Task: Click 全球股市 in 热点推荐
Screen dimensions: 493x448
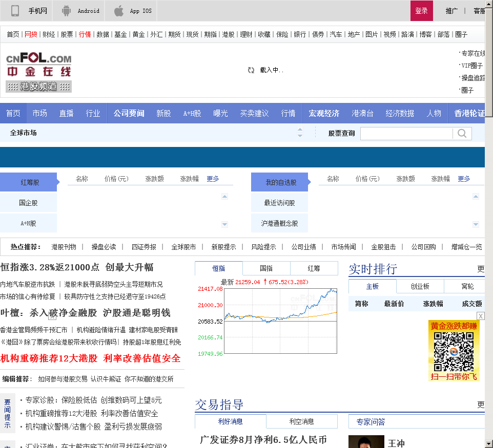Action: [183, 247]
